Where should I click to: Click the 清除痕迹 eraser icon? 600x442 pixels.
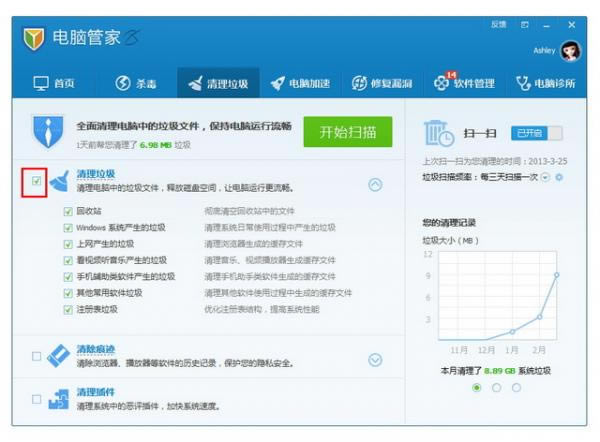(59, 355)
